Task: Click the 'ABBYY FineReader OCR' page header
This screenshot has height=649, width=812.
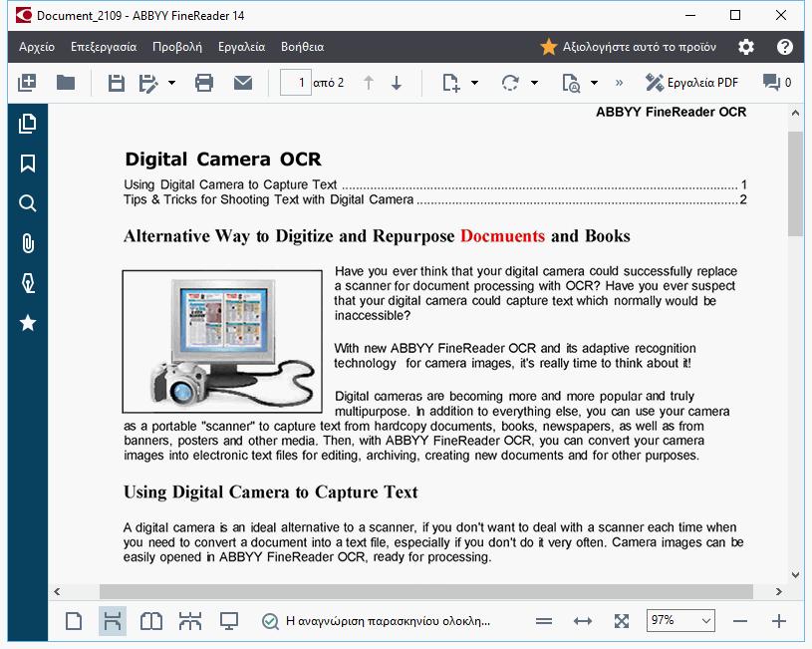Action: click(x=672, y=112)
